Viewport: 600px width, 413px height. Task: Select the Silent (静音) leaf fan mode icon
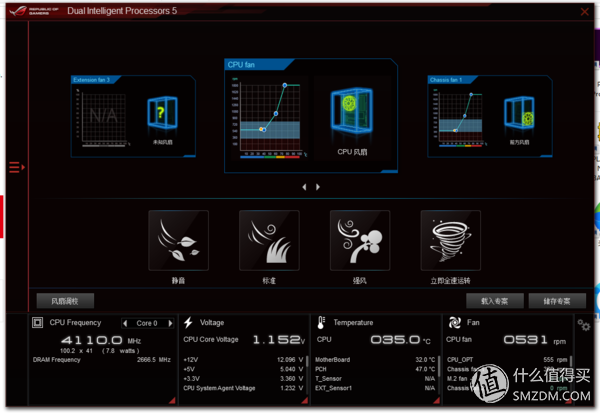pyautogui.click(x=178, y=240)
